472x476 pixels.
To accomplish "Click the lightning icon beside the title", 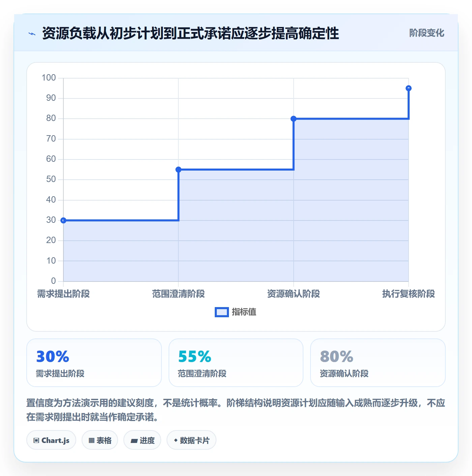I will [32, 33].
